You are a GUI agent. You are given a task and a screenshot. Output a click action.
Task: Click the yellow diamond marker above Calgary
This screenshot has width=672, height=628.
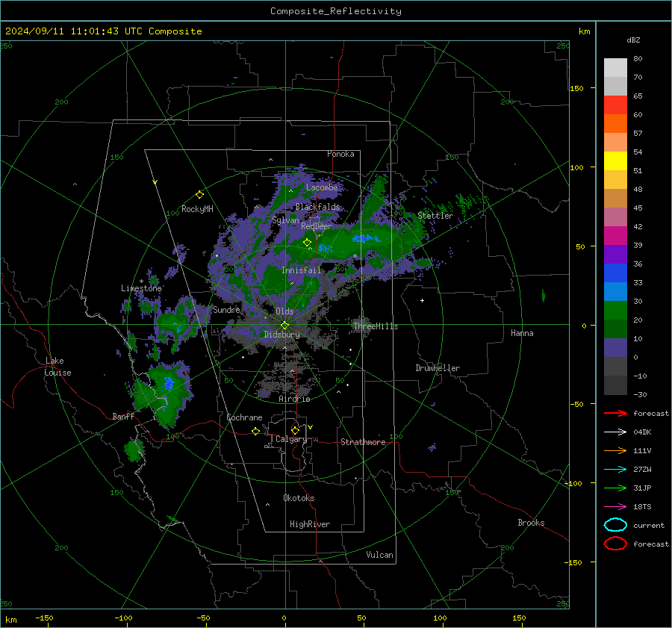(295, 430)
